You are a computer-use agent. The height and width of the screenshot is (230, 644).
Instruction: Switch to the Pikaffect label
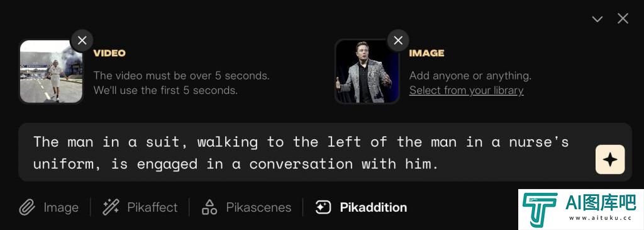click(x=152, y=207)
